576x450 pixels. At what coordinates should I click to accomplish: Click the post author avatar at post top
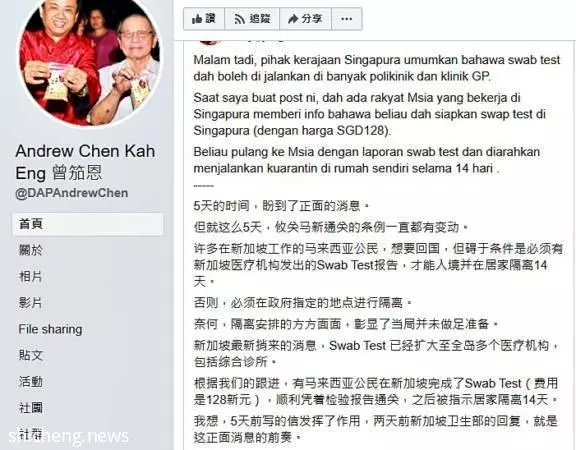209,42
